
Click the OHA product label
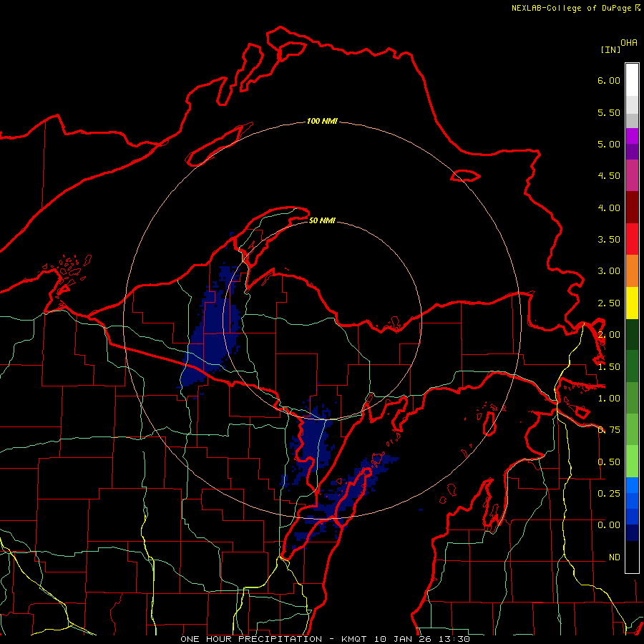(x=629, y=43)
